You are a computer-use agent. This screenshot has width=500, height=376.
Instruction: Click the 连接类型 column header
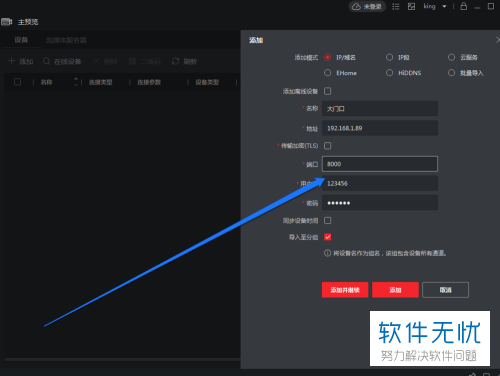coord(101,82)
